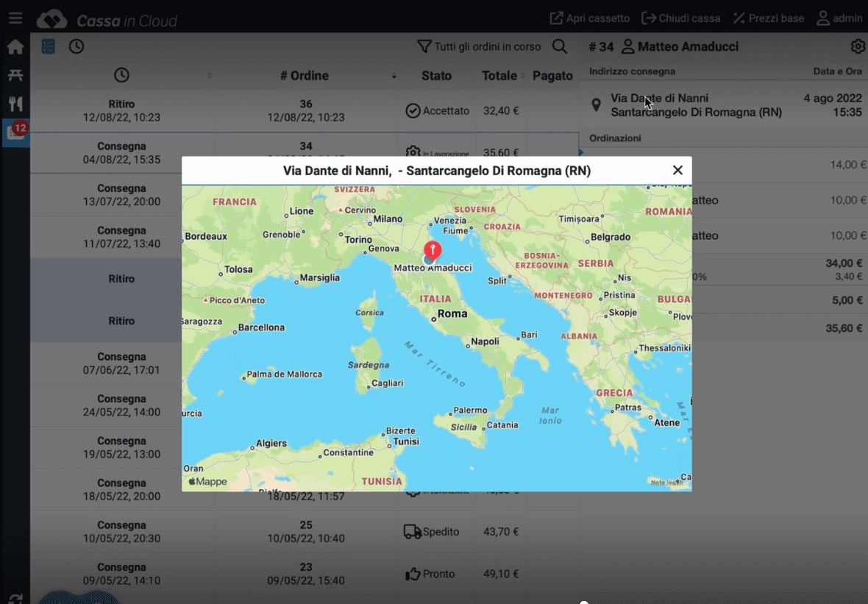The height and width of the screenshot is (604, 868).
Task: Click the 4 ago 2022 delivery date
Action: click(x=833, y=99)
